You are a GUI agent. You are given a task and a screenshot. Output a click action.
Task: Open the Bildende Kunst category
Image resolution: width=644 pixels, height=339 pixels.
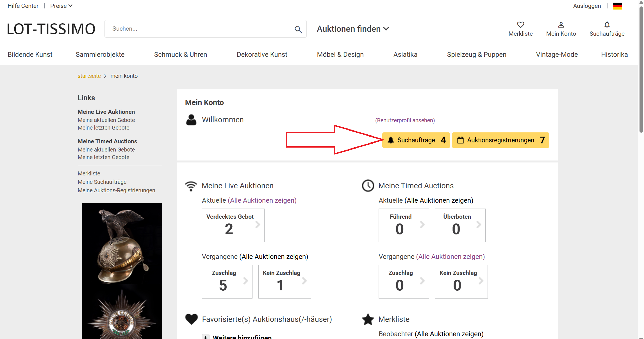coord(30,55)
